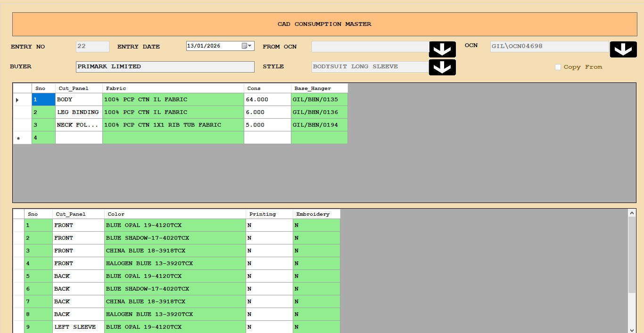Image resolution: width=644 pixels, height=333 pixels.
Task: Click the calendar icon in Entry Date
Action: pyautogui.click(x=244, y=46)
